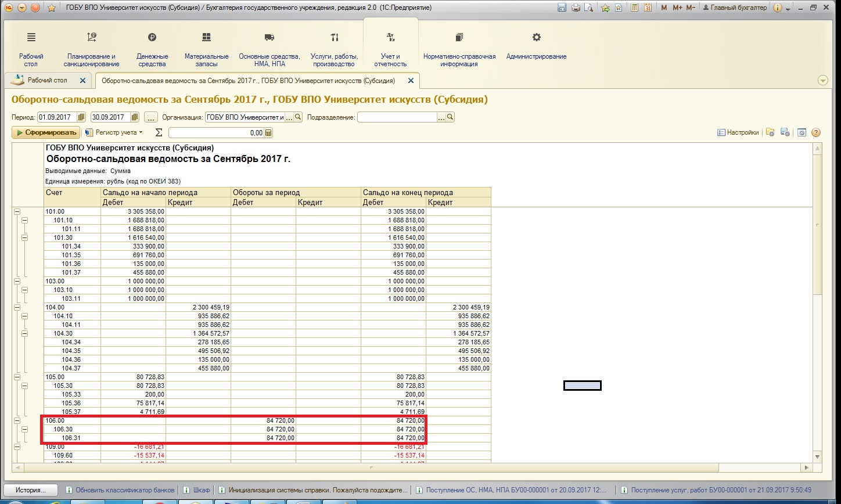Select the 106.31 account row cell
Image resolution: width=841 pixels, height=504 pixels.
click(x=72, y=438)
